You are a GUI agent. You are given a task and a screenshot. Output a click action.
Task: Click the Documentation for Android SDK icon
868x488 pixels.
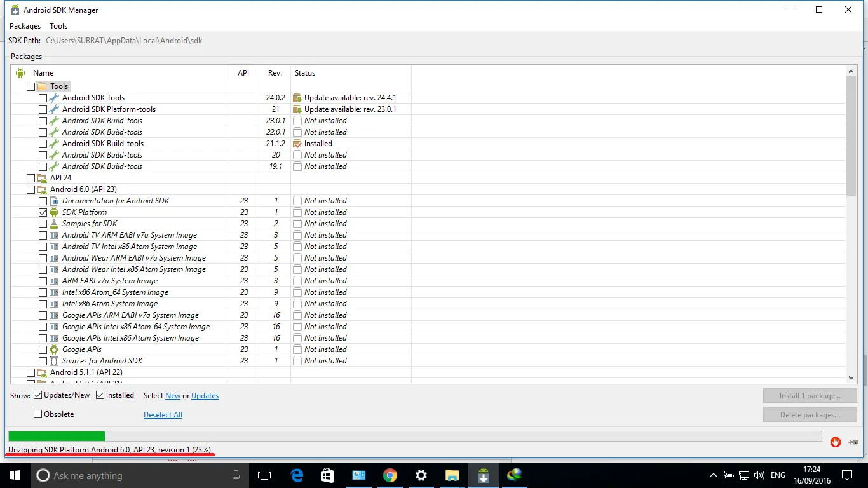[54, 201]
